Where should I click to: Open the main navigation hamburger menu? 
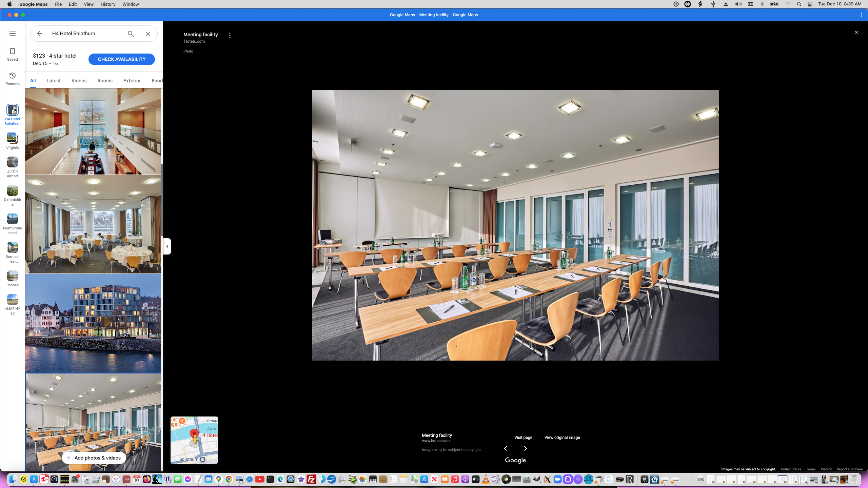tap(13, 34)
